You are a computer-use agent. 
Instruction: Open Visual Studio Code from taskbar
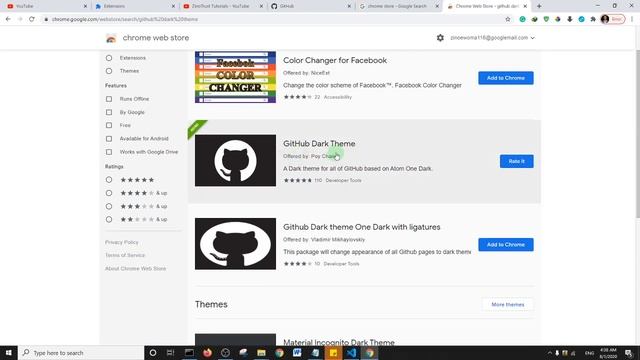[351, 353]
